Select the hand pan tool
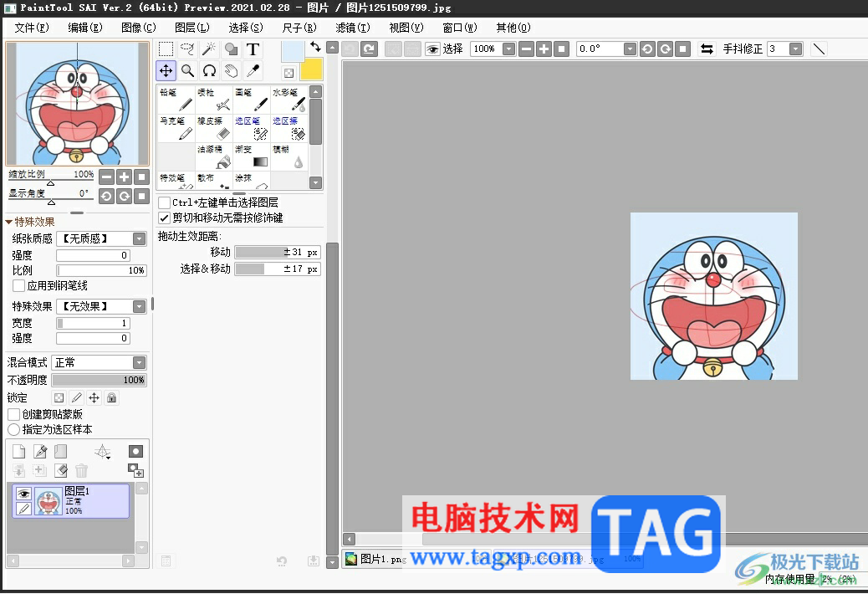The width and height of the screenshot is (868, 594). click(231, 71)
